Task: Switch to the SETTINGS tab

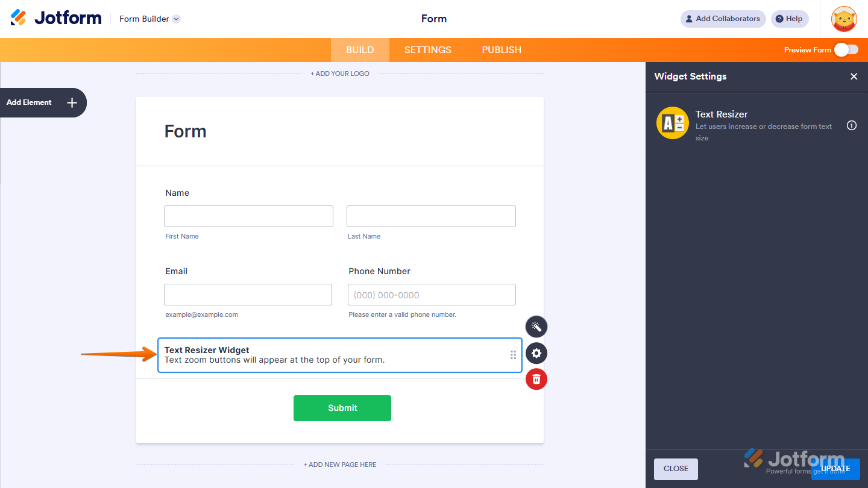Action: click(x=427, y=49)
